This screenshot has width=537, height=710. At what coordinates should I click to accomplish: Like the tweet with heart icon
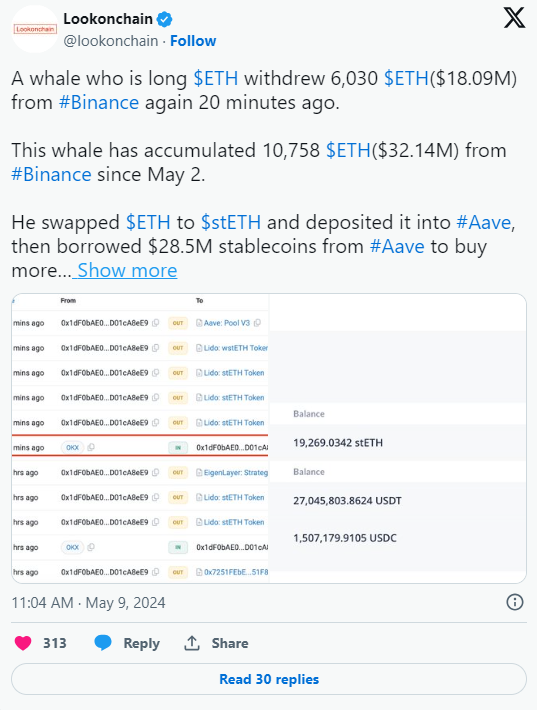click(x=23, y=643)
